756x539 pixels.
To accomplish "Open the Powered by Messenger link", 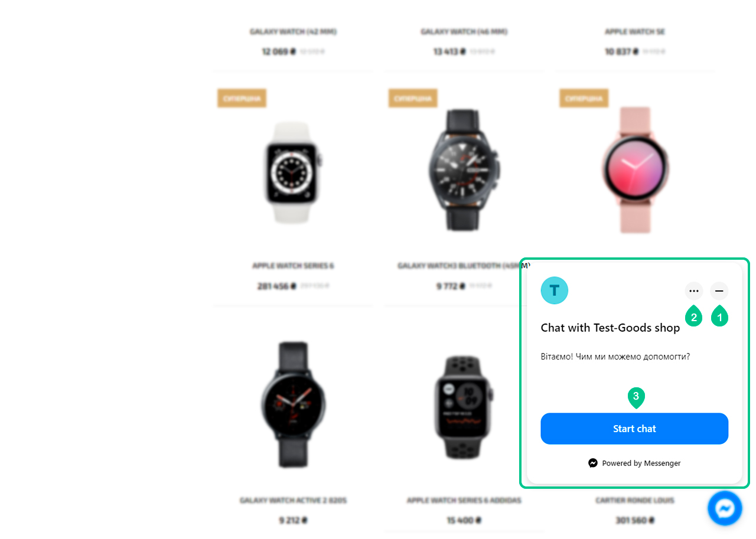I will (634, 463).
